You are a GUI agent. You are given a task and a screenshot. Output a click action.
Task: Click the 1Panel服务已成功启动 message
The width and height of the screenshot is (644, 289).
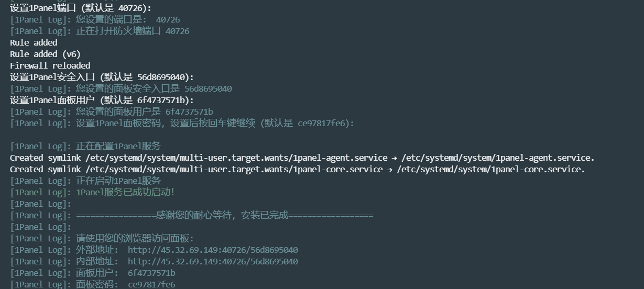point(125,192)
